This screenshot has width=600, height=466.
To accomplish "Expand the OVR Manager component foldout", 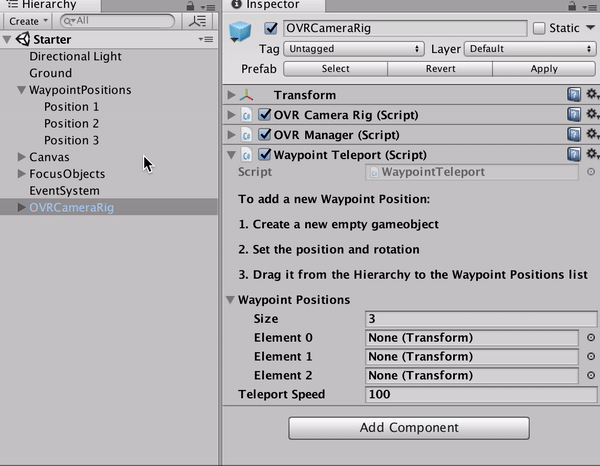I will click(231, 134).
